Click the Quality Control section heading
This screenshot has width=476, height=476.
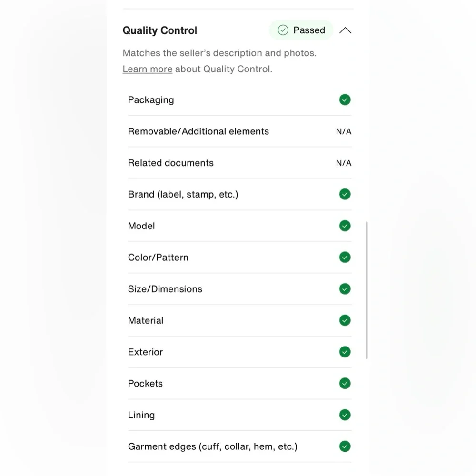[x=160, y=30]
